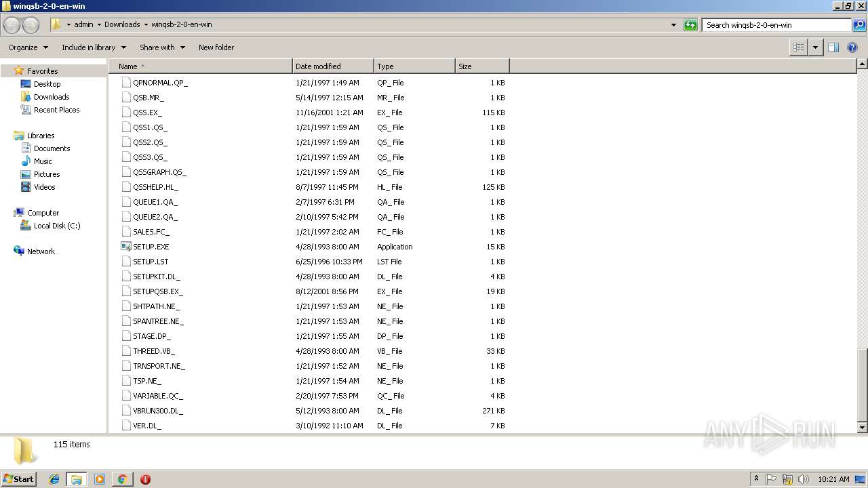This screenshot has height=488, width=868.
Task: Select the QPNORMAL.QP_ file icon
Action: point(125,83)
